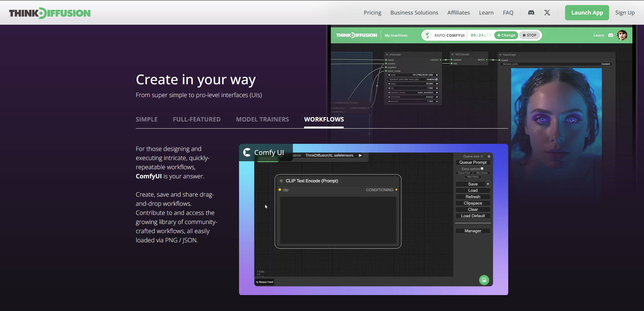644x311 pixels.
Task: Open Pricing in the top navigation
Action: 372,13
